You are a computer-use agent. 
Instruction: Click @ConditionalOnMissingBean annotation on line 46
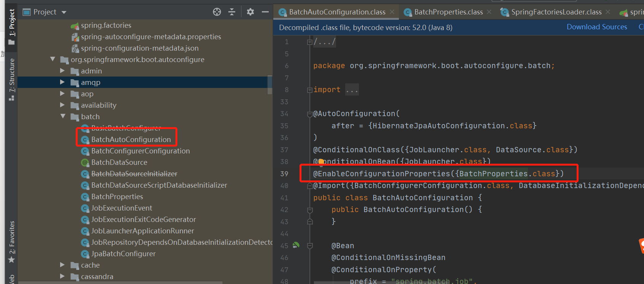[x=388, y=258]
